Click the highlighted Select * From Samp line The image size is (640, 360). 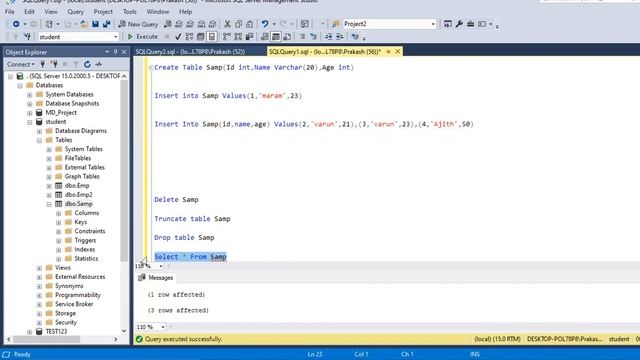point(190,257)
